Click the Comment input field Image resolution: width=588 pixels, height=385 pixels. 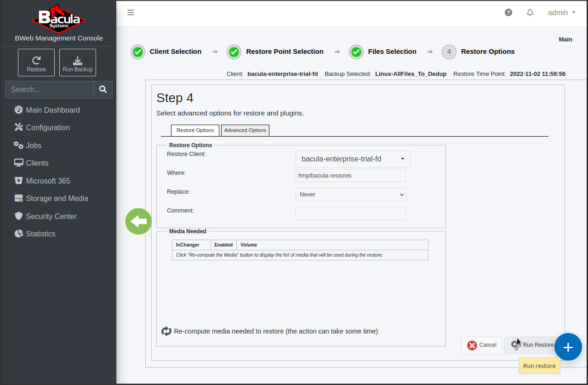pyautogui.click(x=351, y=213)
